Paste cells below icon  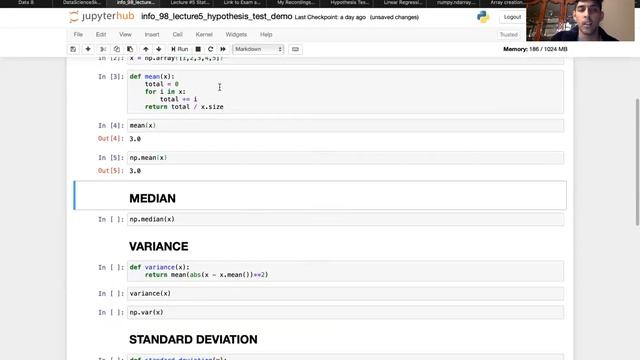tap(130, 49)
